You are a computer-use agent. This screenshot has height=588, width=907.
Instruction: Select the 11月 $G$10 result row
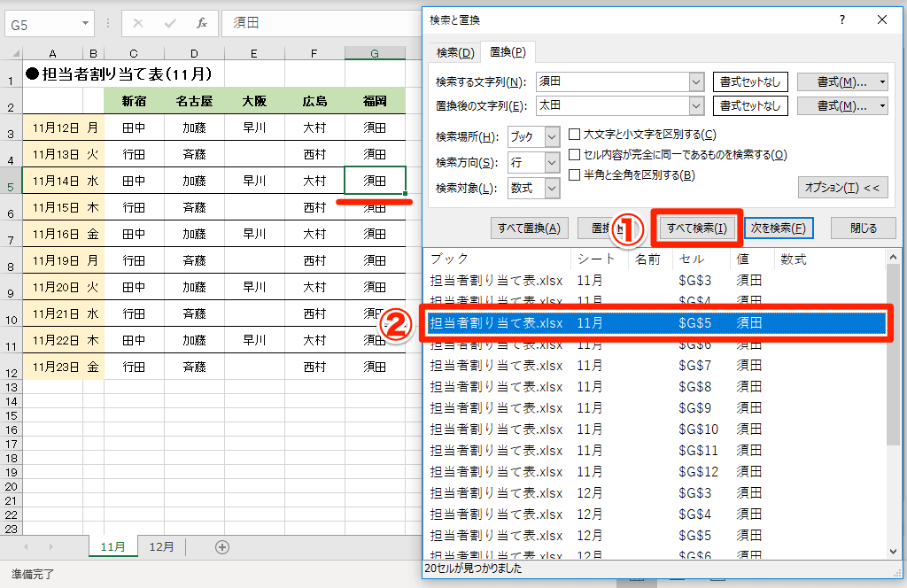(x=655, y=429)
